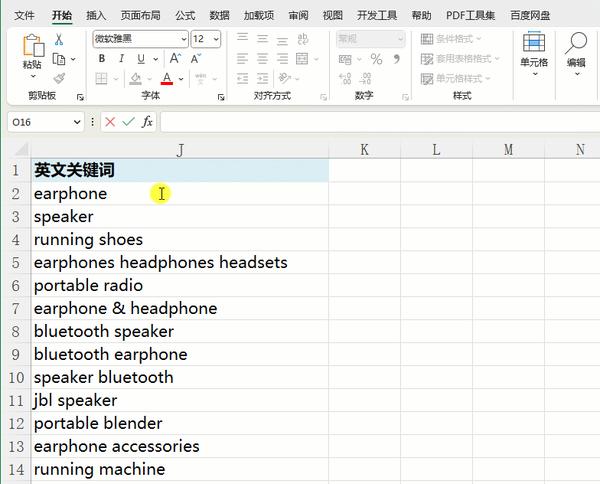
Task: Switch to the 开发工具 tab
Action: [377, 16]
